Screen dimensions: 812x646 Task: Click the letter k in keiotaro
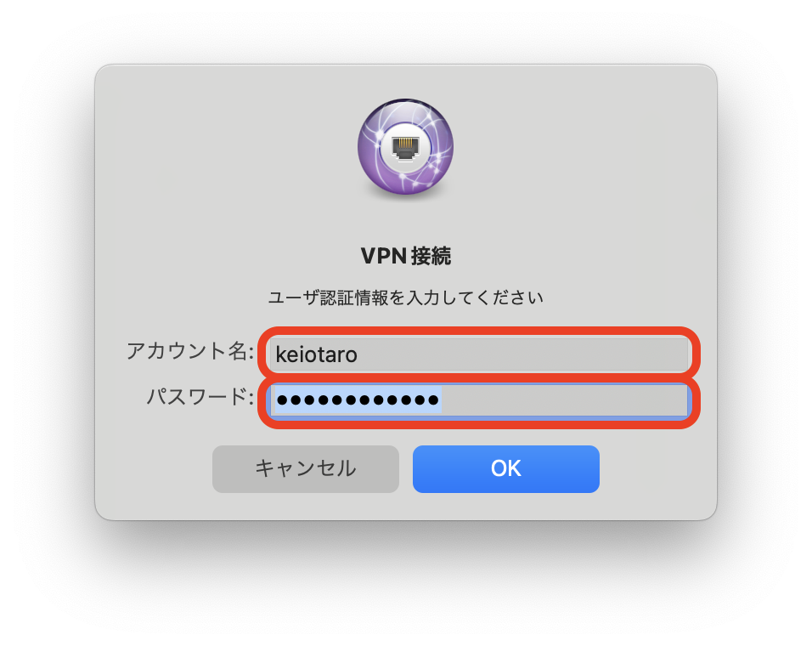(x=280, y=354)
